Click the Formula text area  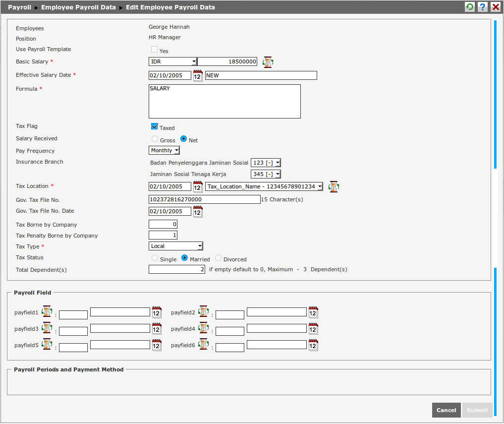[x=224, y=101]
